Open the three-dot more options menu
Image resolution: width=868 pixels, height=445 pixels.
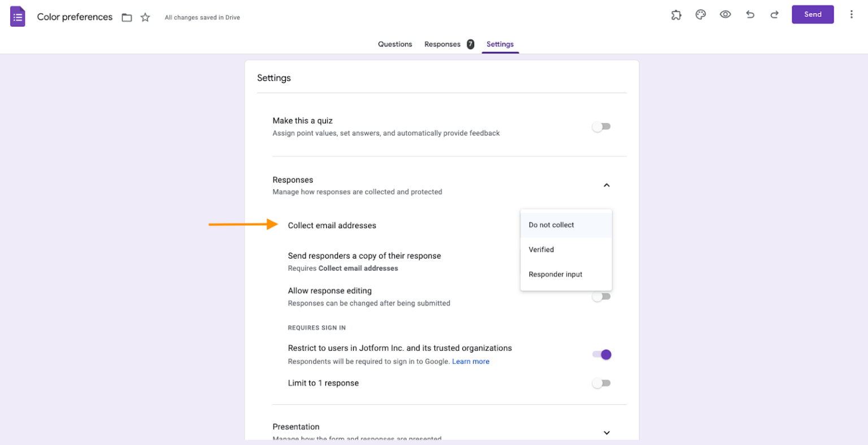point(852,14)
